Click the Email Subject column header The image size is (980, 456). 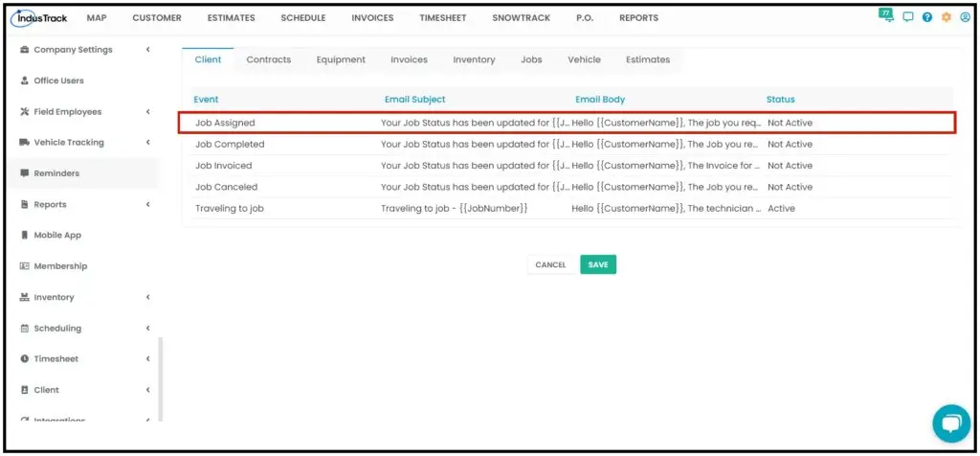[x=415, y=99]
